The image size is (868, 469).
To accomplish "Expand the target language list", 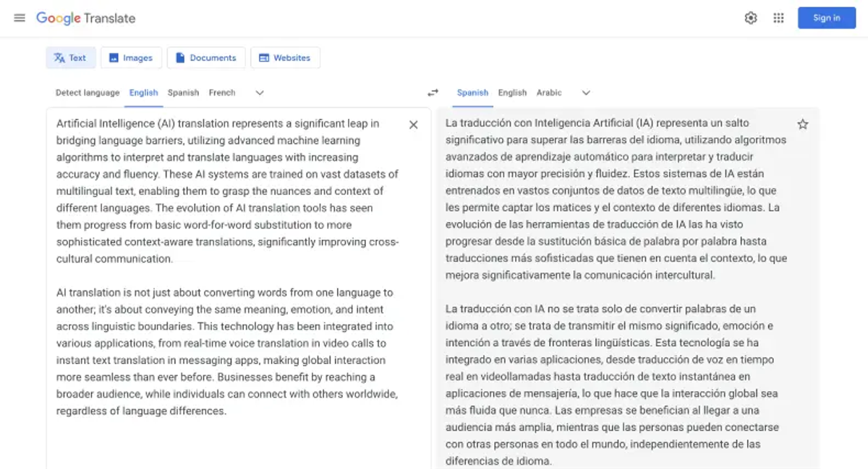I will pos(586,92).
